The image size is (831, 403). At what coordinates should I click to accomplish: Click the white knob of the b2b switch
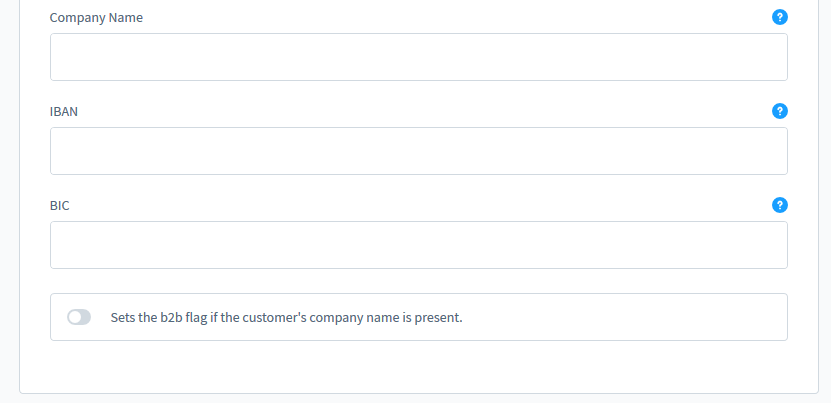(75, 317)
